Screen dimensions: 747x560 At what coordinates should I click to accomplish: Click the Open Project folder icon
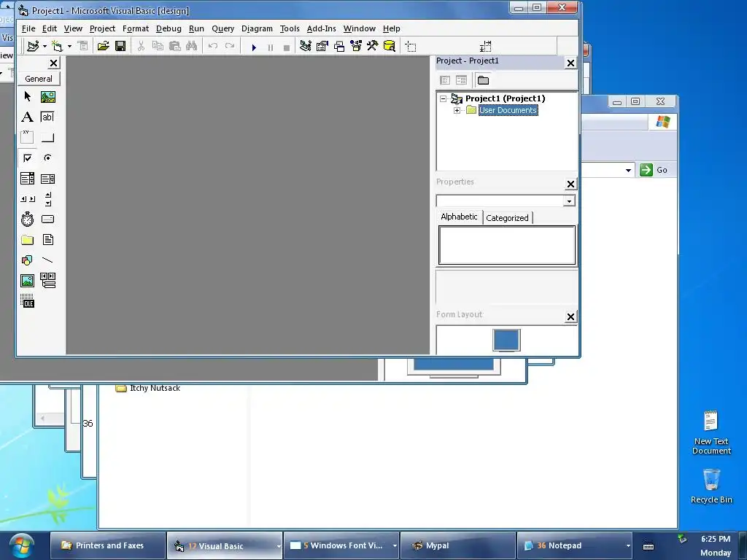tap(103, 46)
